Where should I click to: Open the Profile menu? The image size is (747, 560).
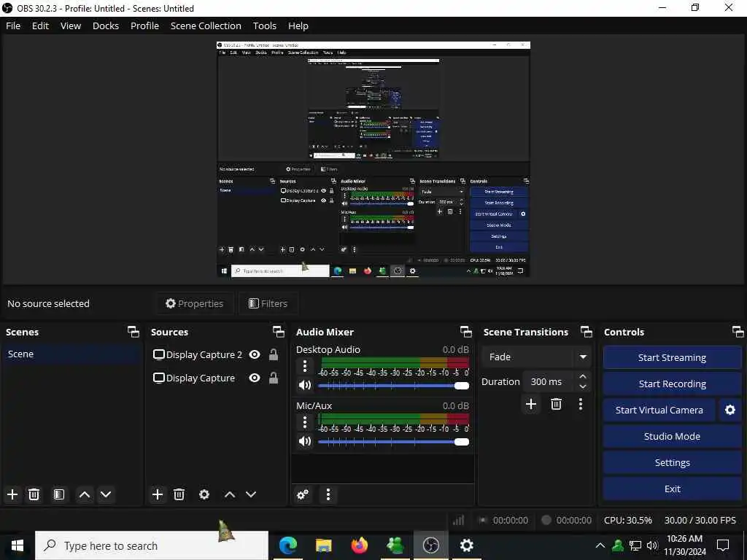(x=145, y=26)
